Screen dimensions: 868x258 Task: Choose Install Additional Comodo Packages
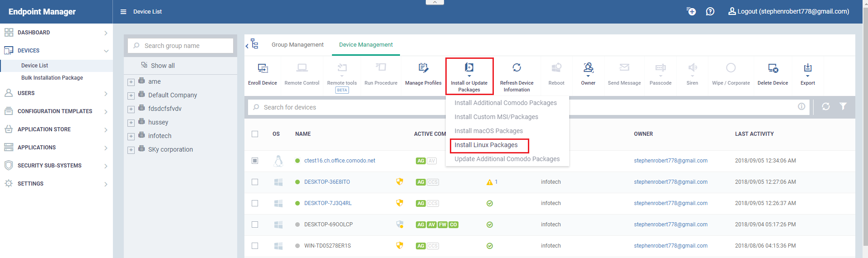506,103
